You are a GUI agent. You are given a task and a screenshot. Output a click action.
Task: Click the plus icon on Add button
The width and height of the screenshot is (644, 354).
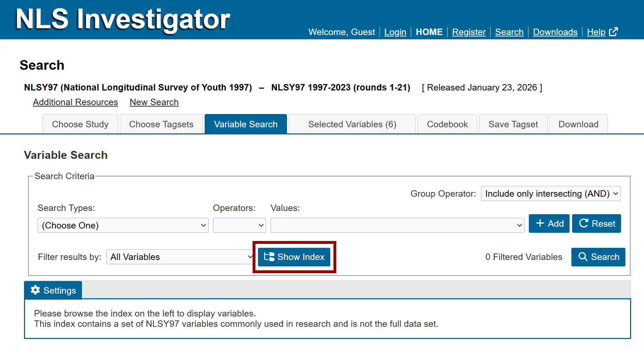point(540,223)
